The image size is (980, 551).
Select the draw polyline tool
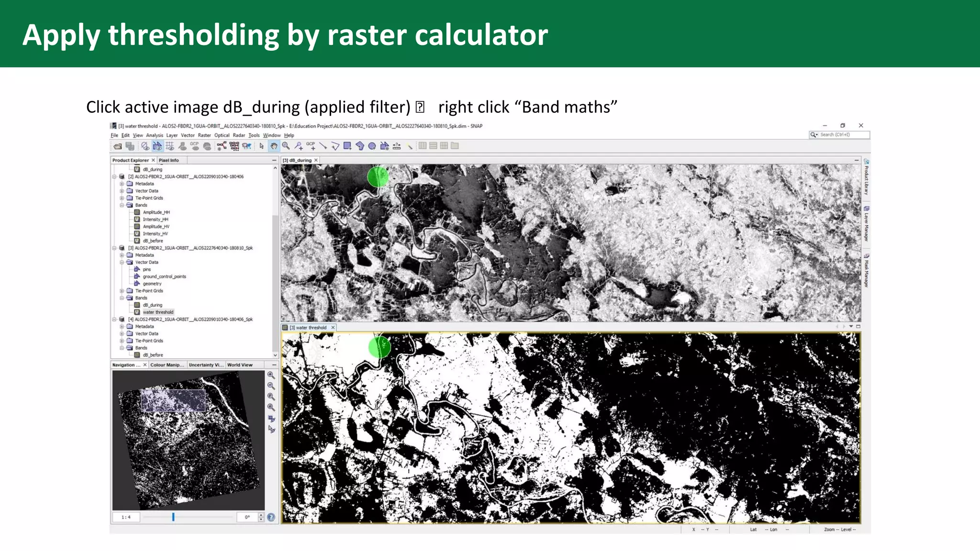[x=335, y=146]
